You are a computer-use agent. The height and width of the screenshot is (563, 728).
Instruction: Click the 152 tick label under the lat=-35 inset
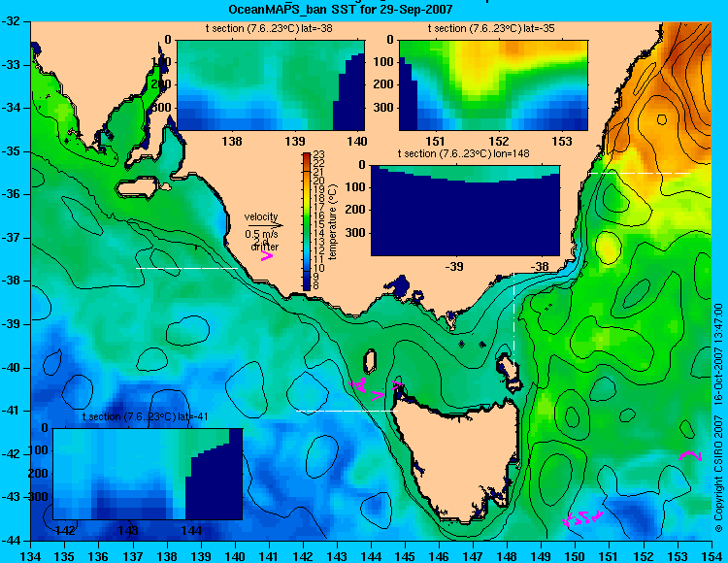click(x=499, y=141)
